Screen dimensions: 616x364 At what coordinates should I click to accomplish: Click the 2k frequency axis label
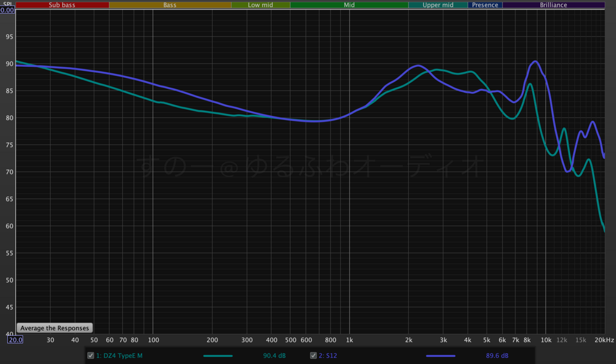pyautogui.click(x=409, y=340)
